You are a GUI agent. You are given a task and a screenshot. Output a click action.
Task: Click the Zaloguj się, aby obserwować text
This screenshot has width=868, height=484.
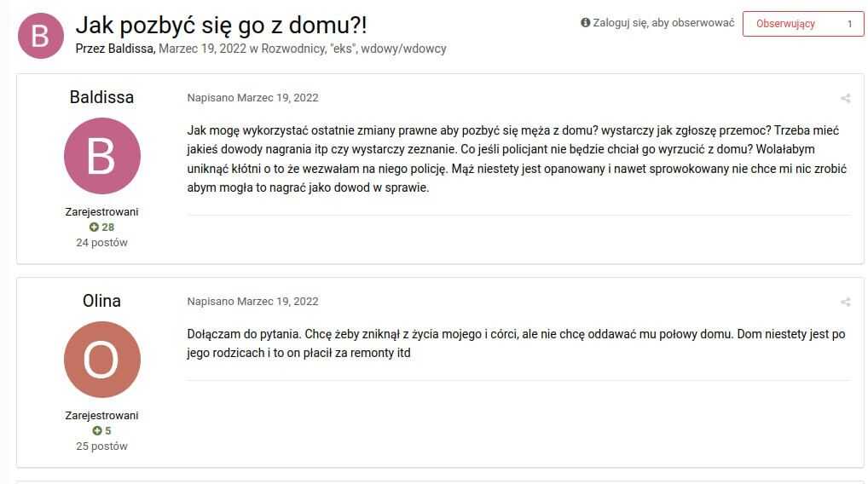click(663, 23)
